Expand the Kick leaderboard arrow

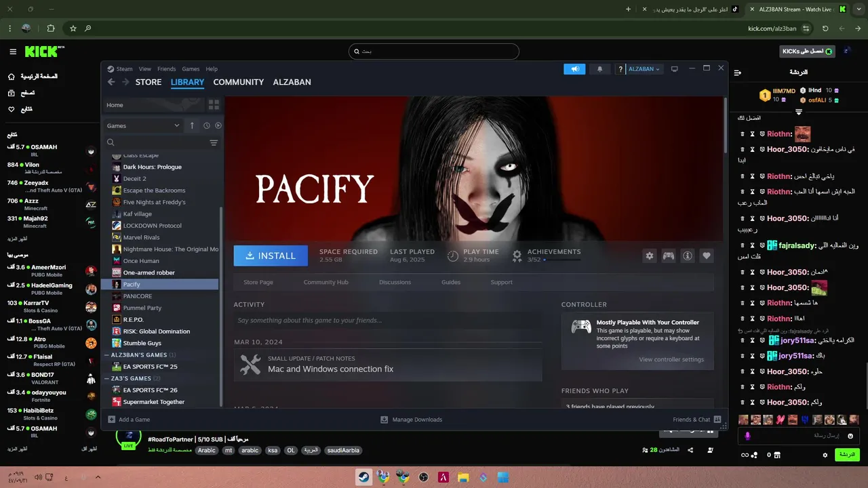pyautogui.click(x=799, y=112)
